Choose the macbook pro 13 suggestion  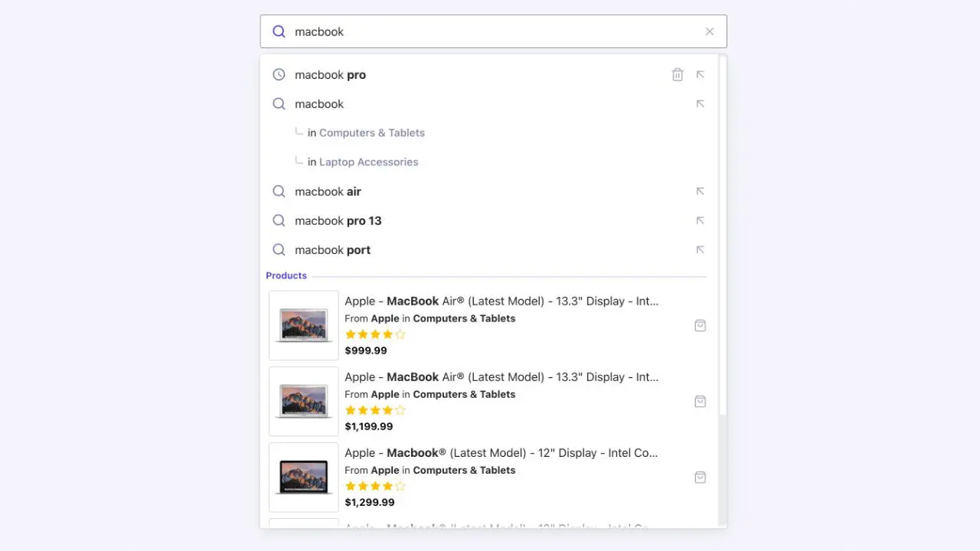point(338,220)
